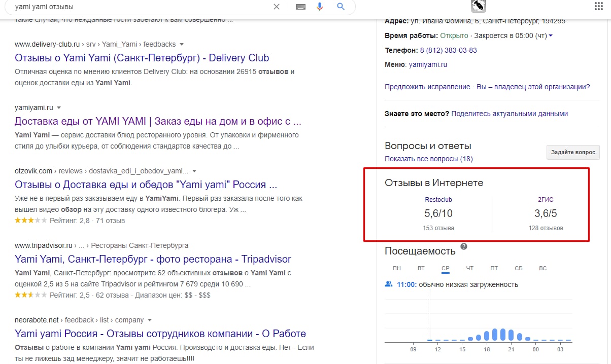
Task: Open 'Доставка еды от YAMI YAMI' result
Action: (158, 122)
